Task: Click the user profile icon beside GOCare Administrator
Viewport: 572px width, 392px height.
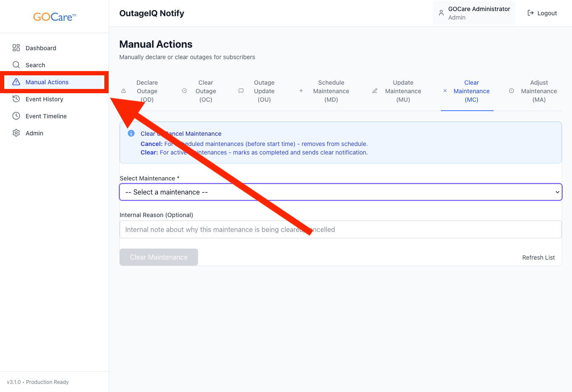Action: [x=441, y=13]
